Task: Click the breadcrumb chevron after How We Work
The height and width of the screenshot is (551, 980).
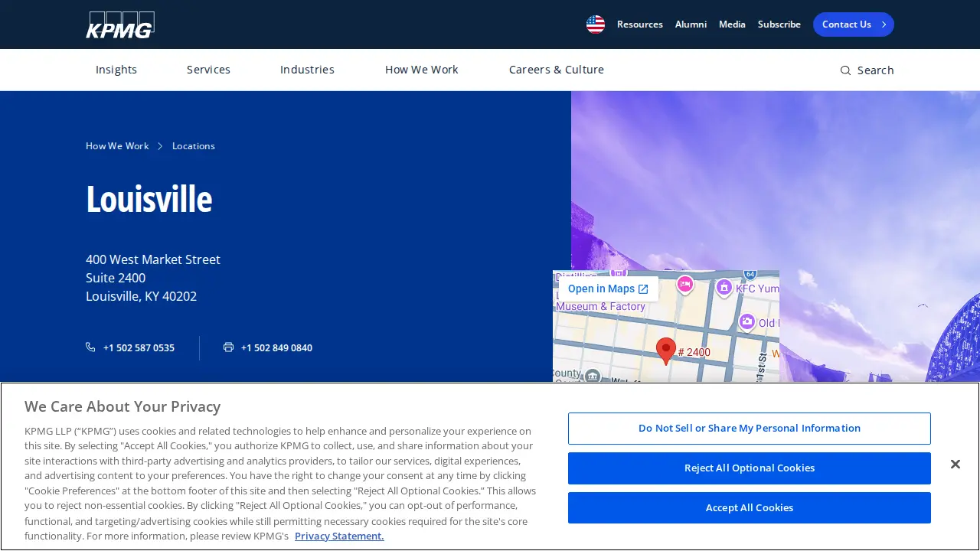Action: 160,146
